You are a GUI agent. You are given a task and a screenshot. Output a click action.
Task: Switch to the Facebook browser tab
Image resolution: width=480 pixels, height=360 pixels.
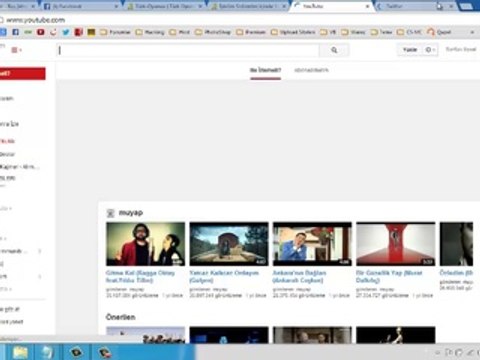[x=80, y=6]
